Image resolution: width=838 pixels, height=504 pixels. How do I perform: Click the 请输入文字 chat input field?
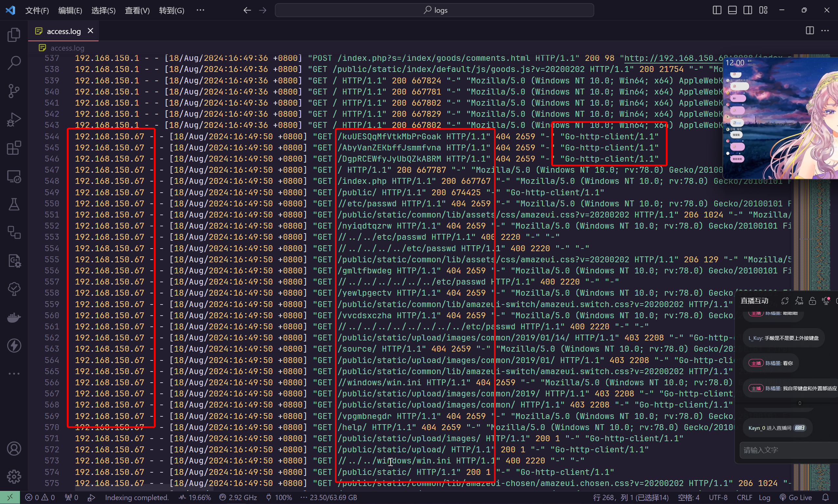coord(788,450)
